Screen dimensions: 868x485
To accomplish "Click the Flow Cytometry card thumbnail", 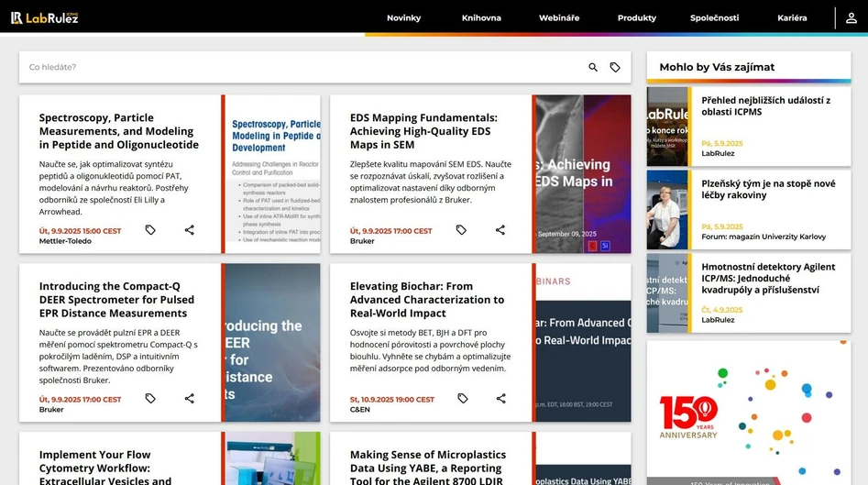I will 272,458.
